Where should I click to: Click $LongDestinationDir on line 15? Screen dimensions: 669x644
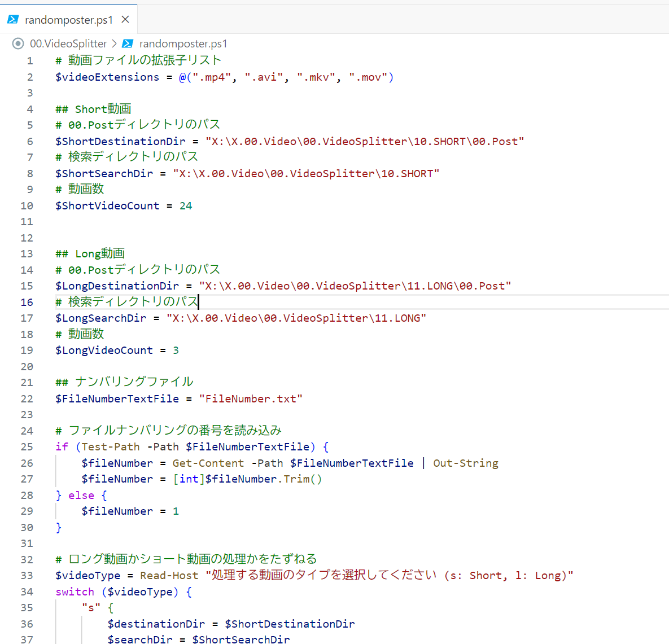click(x=117, y=286)
